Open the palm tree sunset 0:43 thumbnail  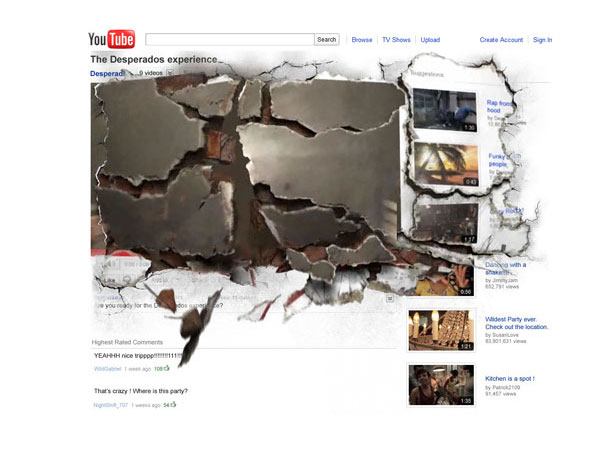pos(446,164)
